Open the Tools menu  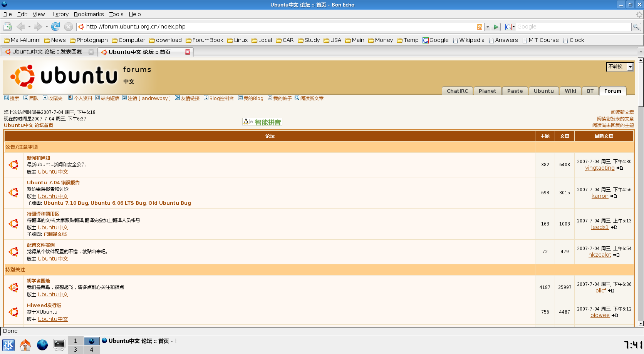click(x=116, y=14)
